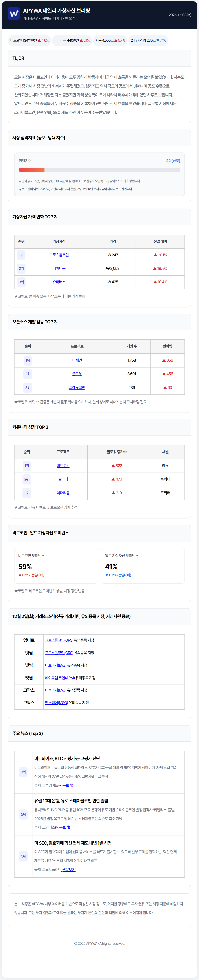The image size is (199, 980).
Task: Open the 솔라나 community link
Action: [63, 479]
